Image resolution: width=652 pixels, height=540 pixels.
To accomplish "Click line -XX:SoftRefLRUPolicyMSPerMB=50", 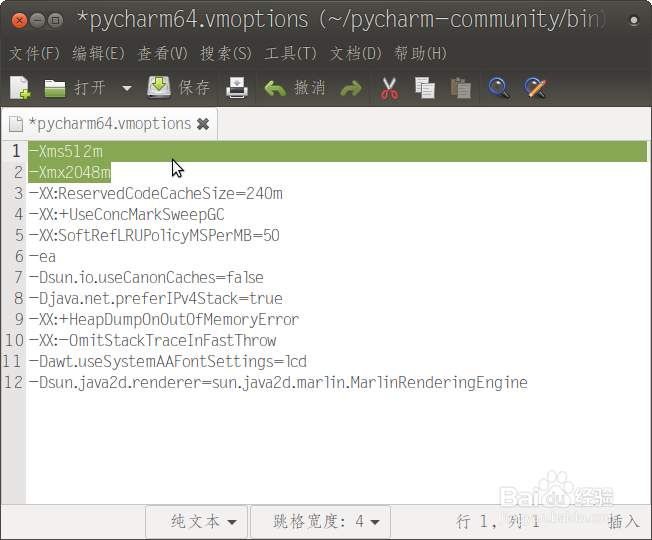I will (154, 235).
